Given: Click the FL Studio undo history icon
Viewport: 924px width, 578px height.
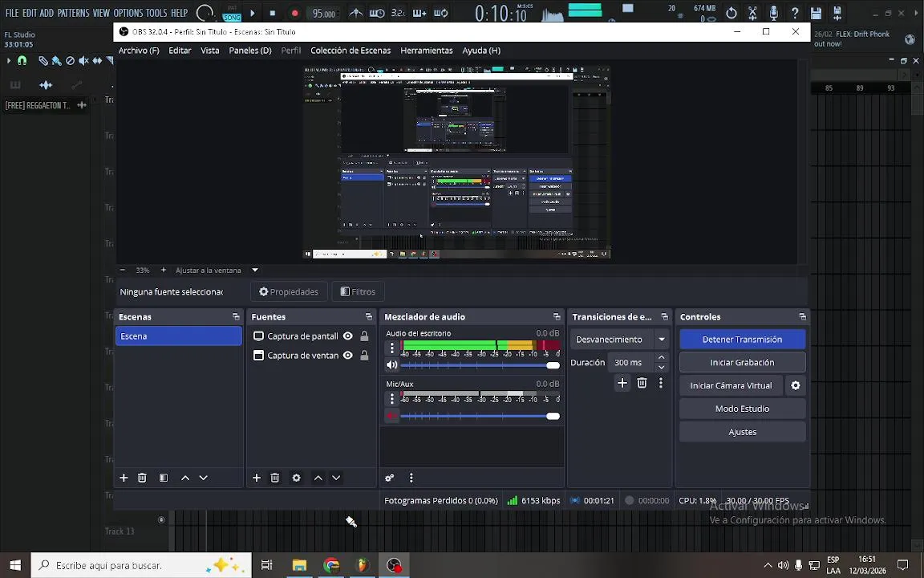Looking at the screenshot, I should 731,13.
